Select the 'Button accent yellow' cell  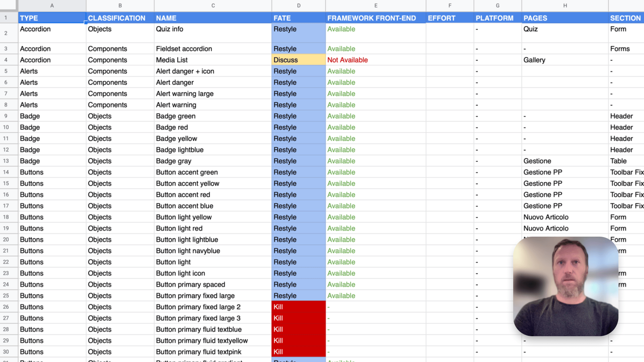click(213, 184)
